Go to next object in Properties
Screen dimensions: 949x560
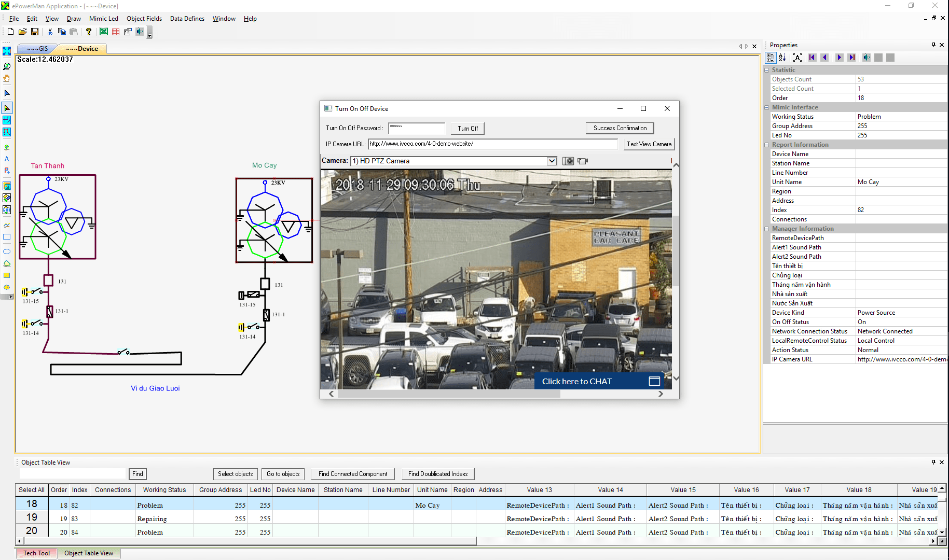point(839,58)
